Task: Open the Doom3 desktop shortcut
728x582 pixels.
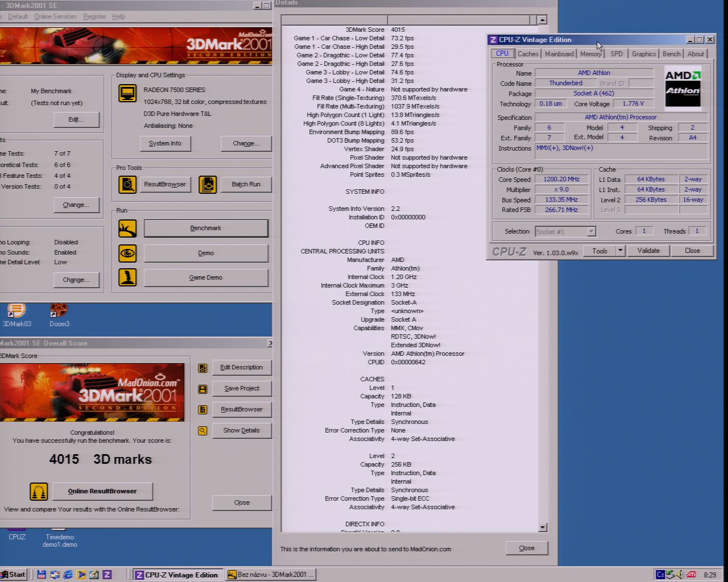Action: pyautogui.click(x=59, y=315)
